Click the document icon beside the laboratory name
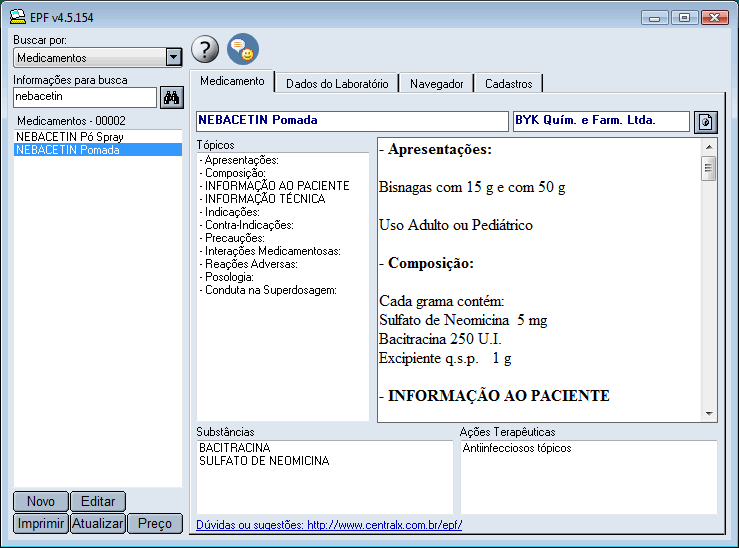Viewport: 739px width, 548px height. point(706,123)
